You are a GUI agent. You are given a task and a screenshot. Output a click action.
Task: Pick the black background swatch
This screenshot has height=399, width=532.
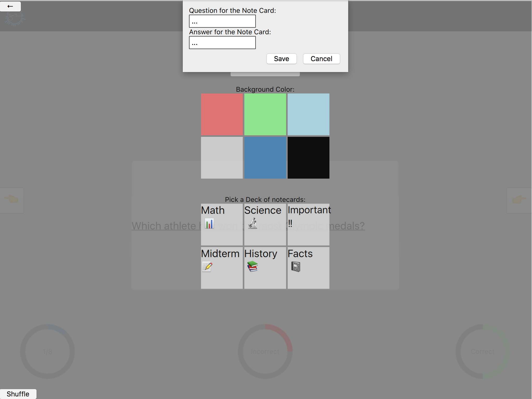(308, 158)
